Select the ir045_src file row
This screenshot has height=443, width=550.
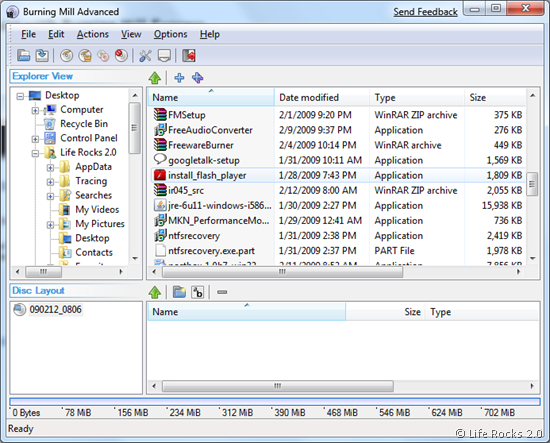(337, 190)
